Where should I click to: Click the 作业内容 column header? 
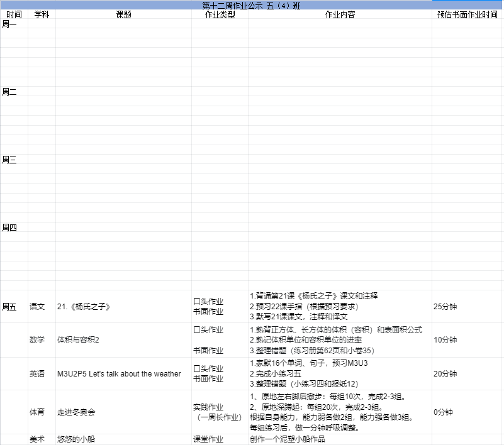click(x=340, y=14)
